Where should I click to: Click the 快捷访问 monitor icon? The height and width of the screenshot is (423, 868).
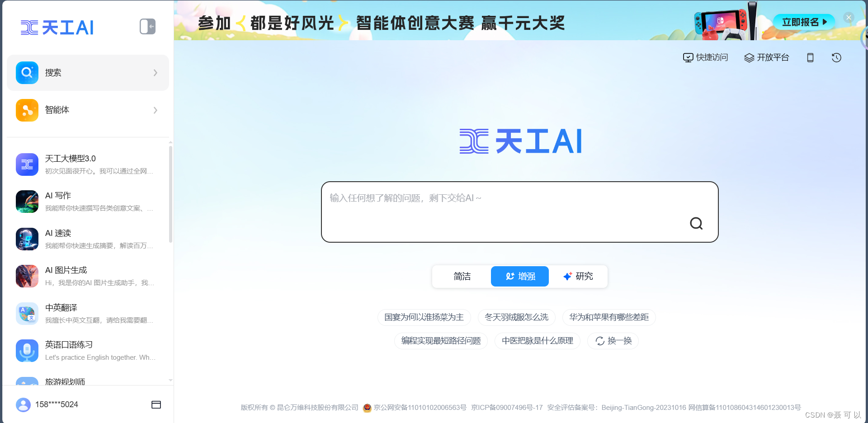(x=688, y=57)
